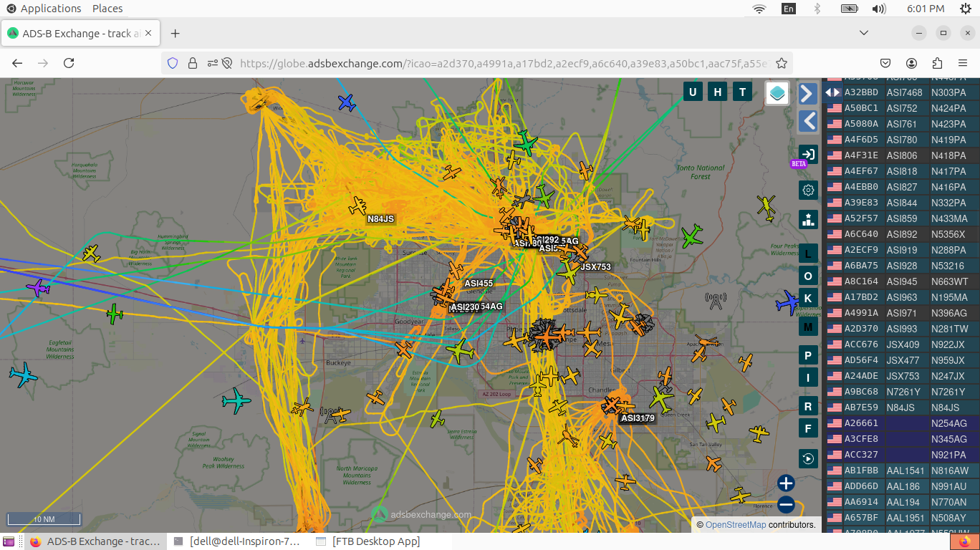The height and width of the screenshot is (550, 980).
Task: Click the login arrow icon
Action: (x=808, y=155)
